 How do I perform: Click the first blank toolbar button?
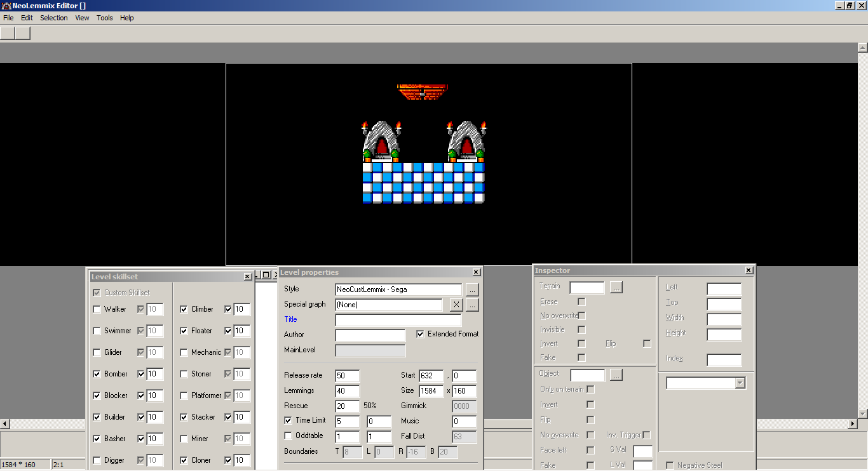pos(8,33)
